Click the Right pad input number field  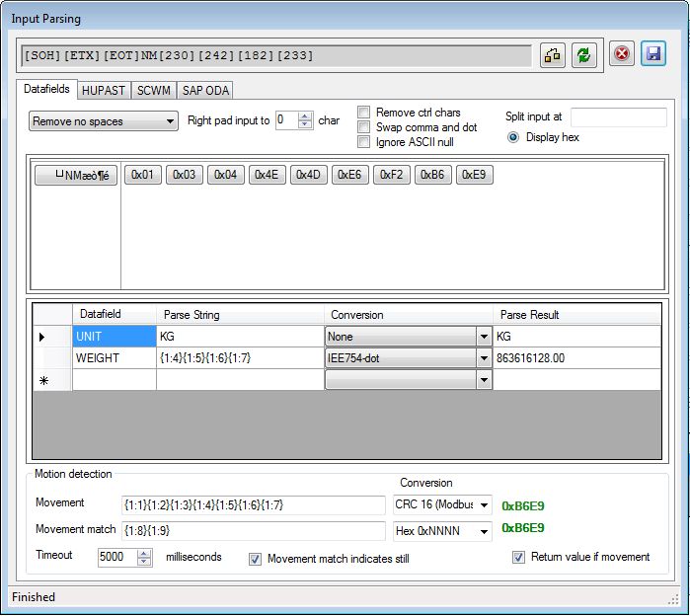287,120
